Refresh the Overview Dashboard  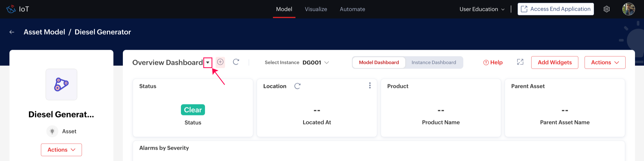(x=236, y=62)
